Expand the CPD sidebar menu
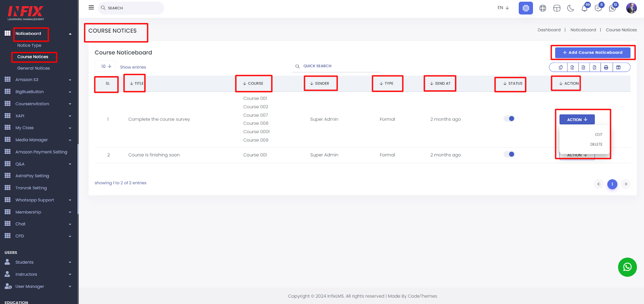Image resolution: width=644 pixels, height=304 pixels. pyautogui.click(x=70, y=236)
